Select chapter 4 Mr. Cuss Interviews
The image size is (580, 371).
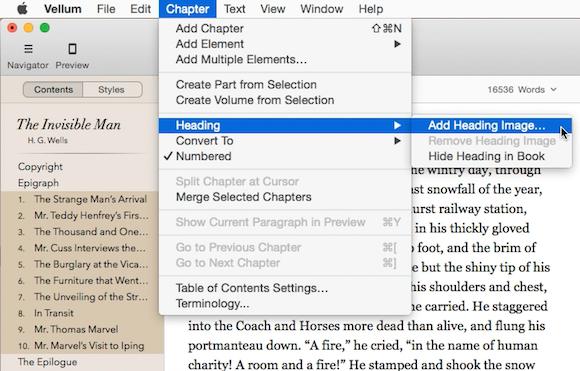tap(82, 248)
